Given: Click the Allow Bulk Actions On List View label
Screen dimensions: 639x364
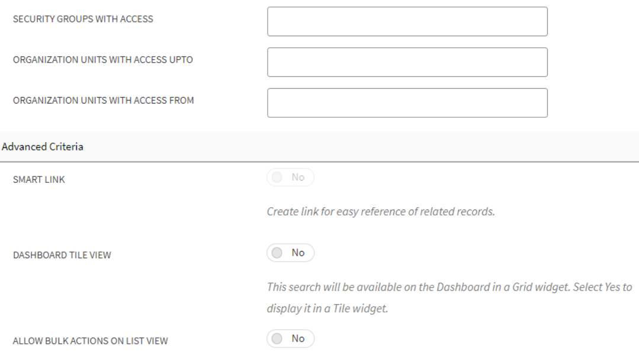Looking at the screenshot, I should (x=90, y=341).
